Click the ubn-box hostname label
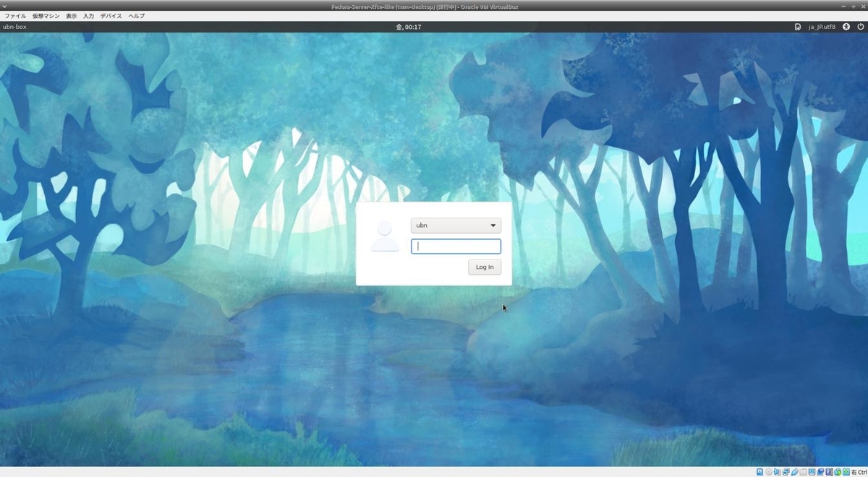The width and height of the screenshot is (868, 477). (x=14, y=27)
